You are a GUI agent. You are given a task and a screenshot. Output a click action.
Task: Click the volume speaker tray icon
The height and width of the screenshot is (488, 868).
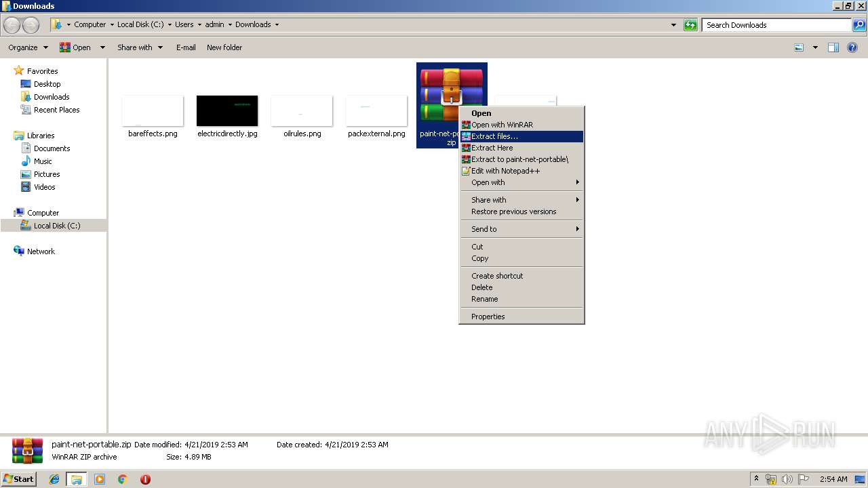coord(787,479)
